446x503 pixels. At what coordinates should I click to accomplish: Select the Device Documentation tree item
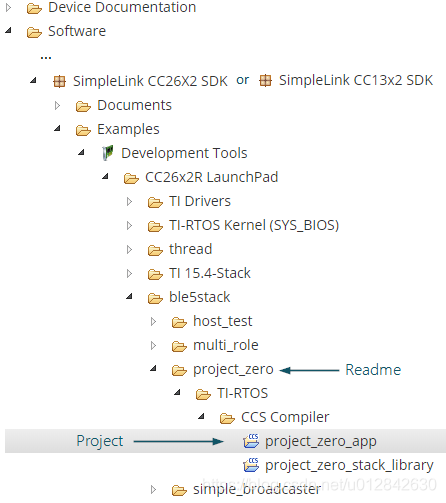tap(122, 7)
